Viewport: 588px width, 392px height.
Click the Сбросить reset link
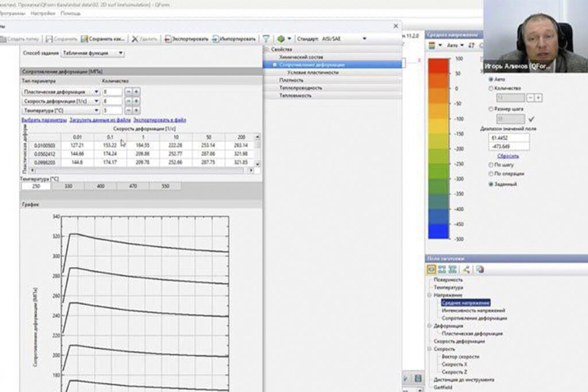(x=507, y=156)
